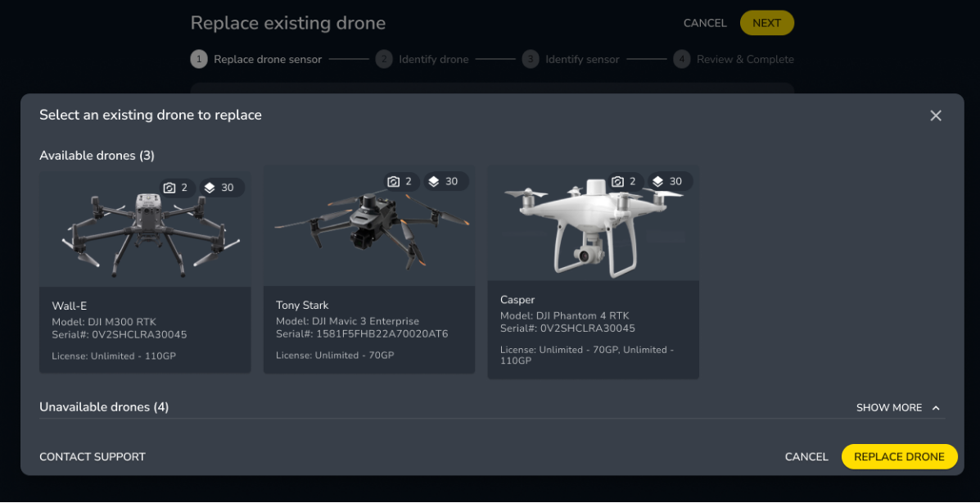The height and width of the screenshot is (503, 980).
Task: Click the REPLACE DRONE button
Action: 899,456
